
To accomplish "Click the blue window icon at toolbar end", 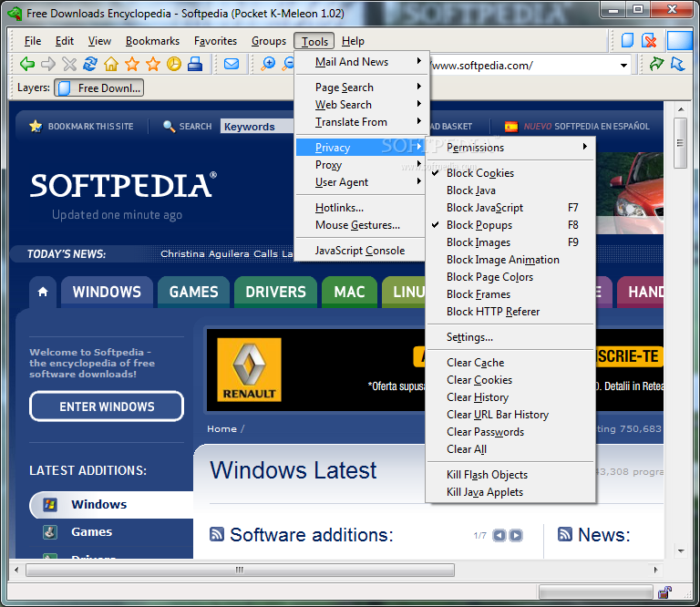I will [680, 41].
